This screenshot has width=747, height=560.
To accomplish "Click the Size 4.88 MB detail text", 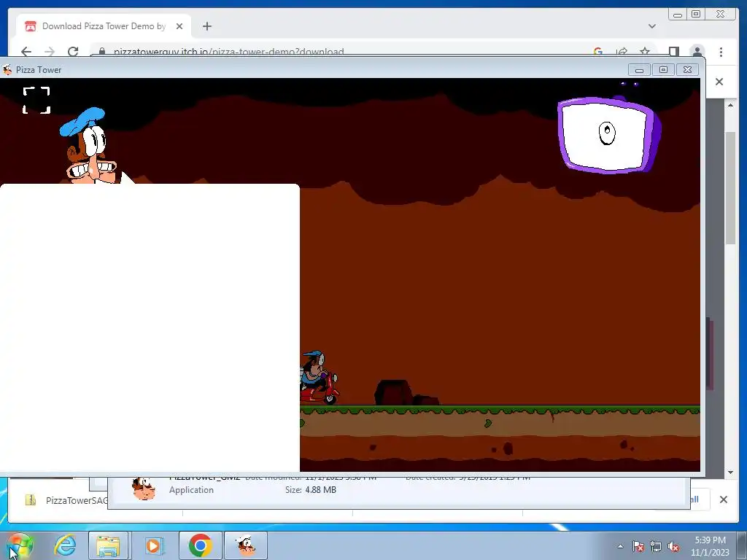I will 311,490.
